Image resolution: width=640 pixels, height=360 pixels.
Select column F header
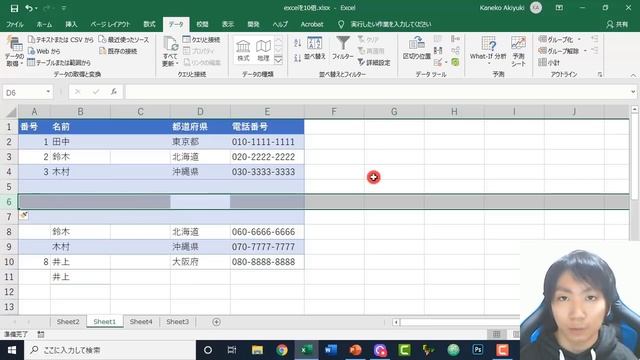point(334,112)
